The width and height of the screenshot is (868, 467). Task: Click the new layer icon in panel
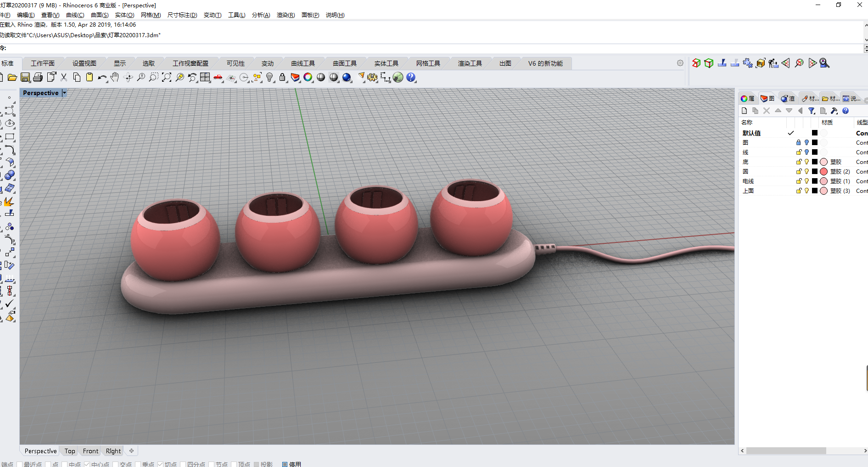[x=744, y=111]
